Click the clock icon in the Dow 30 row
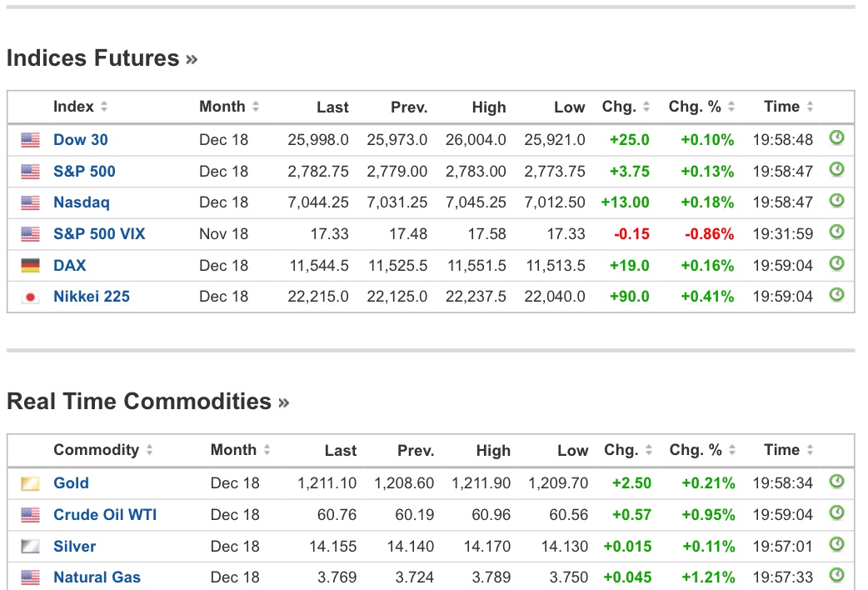Screen dimensions: 868x590 pos(836,138)
